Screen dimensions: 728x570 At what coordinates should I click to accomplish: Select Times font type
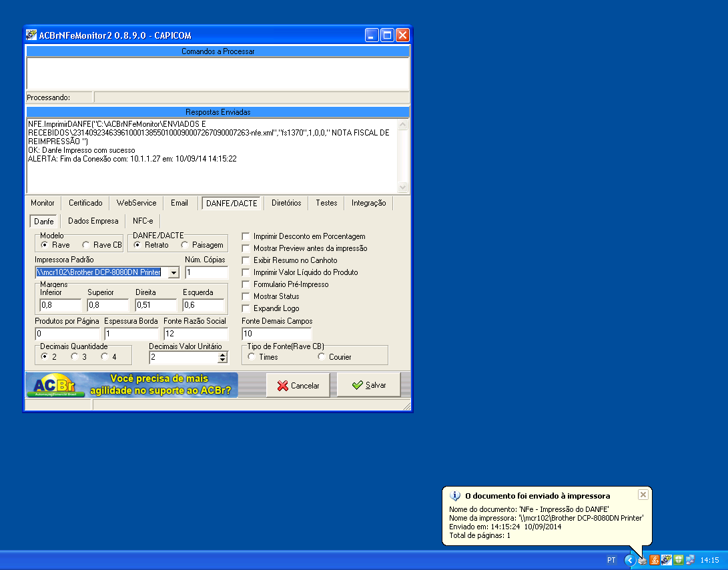252,356
